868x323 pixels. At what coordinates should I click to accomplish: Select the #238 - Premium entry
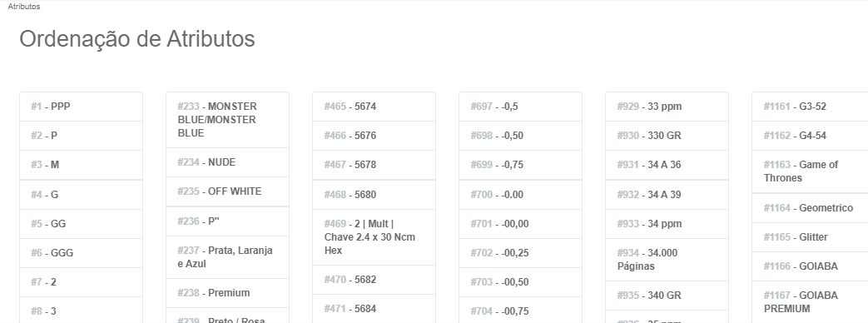click(x=227, y=293)
